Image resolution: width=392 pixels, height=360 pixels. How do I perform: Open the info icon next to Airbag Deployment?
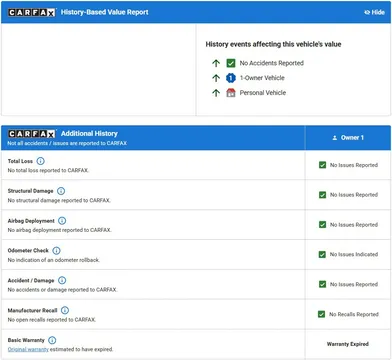62,221
